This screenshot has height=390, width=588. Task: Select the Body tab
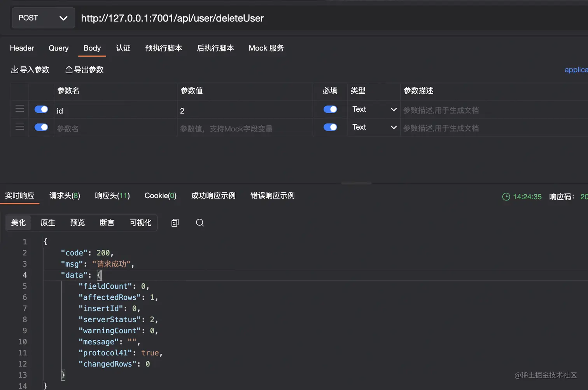coord(92,48)
